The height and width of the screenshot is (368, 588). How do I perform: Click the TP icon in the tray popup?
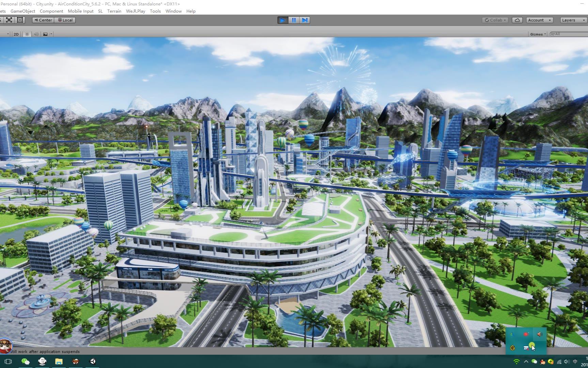[526, 348]
